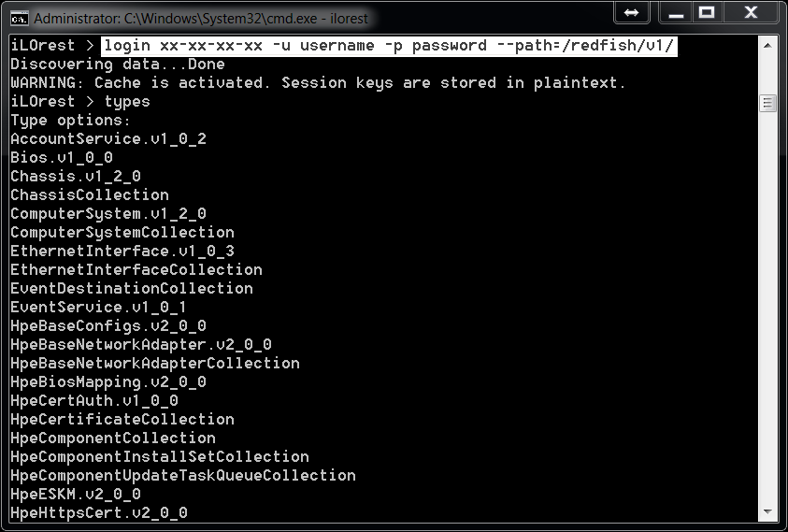This screenshot has height=532, width=788.
Task: Click the double-arrow button in title bar
Action: [x=632, y=13]
